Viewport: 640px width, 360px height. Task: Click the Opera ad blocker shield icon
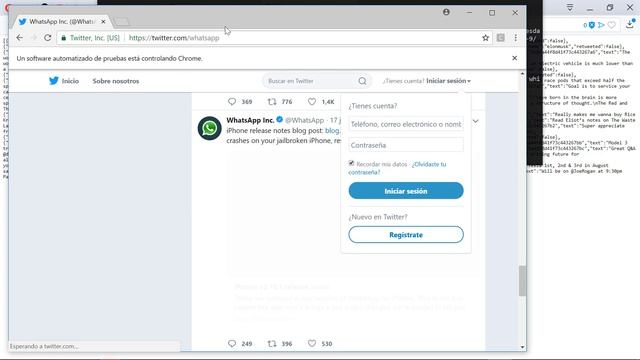coord(591,25)
